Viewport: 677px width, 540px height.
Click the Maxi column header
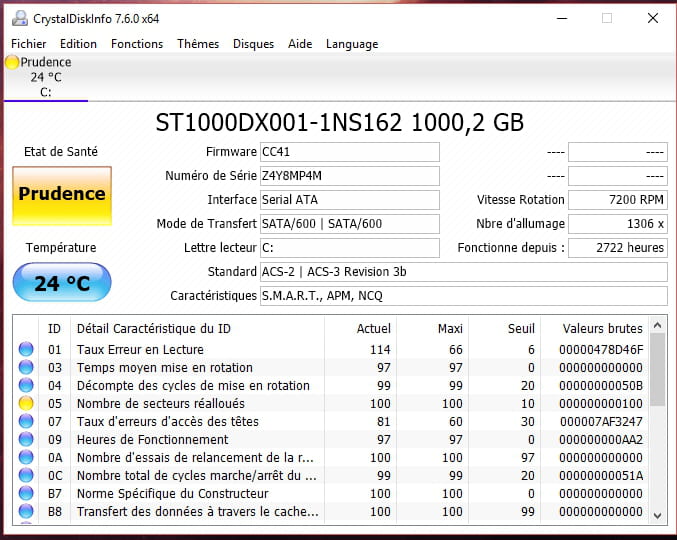point(433,329)
